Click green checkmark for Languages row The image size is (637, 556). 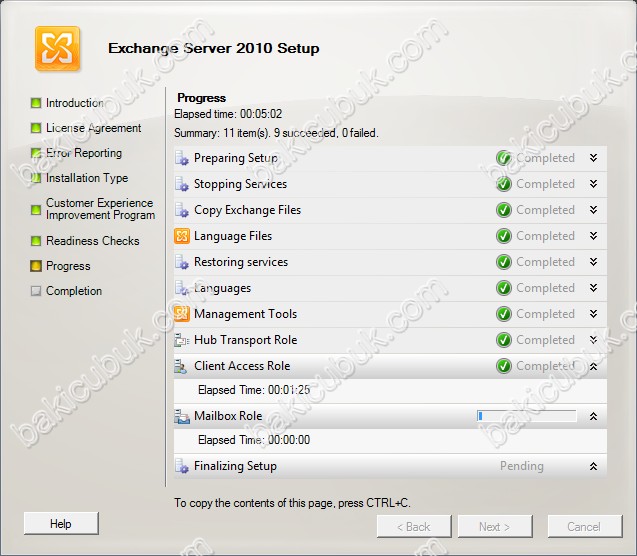coord(504,288)
